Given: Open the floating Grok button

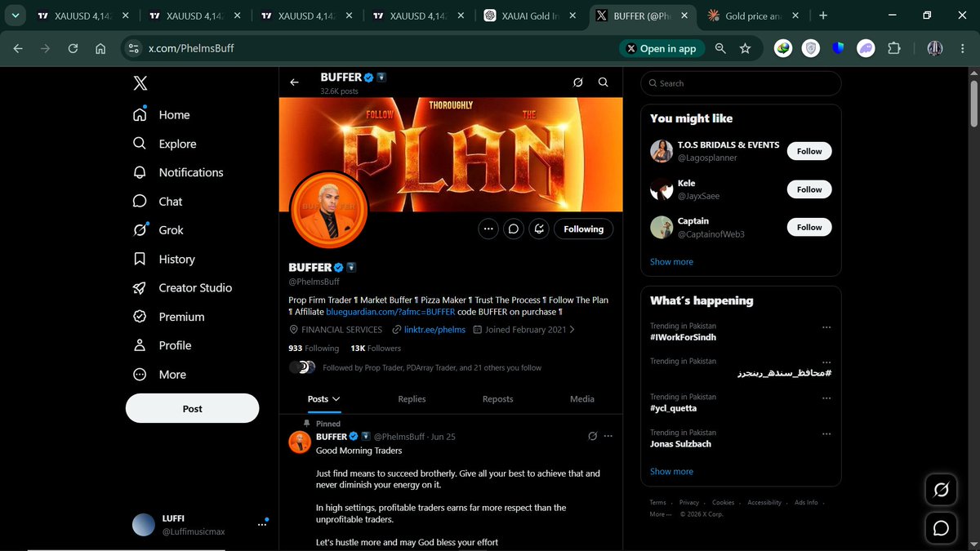Looking at the screenshot, I should (x=941, y=490).
